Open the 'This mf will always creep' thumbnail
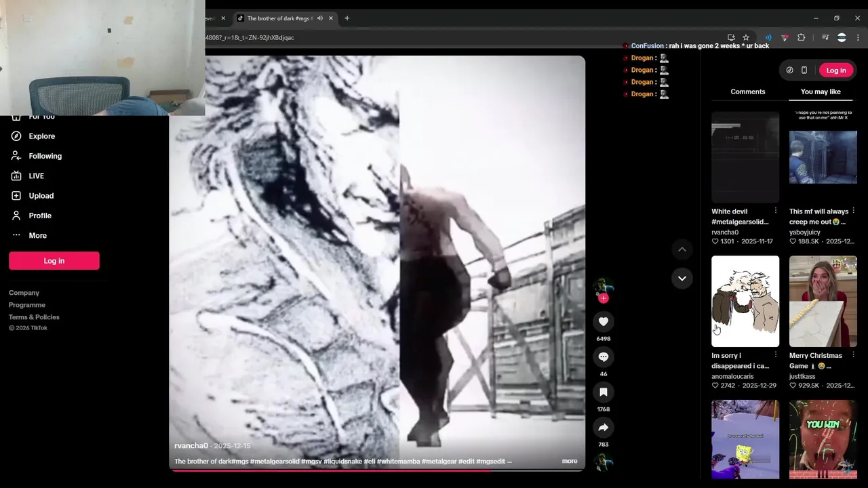This screenshot has width=868, height=488. 823,157
